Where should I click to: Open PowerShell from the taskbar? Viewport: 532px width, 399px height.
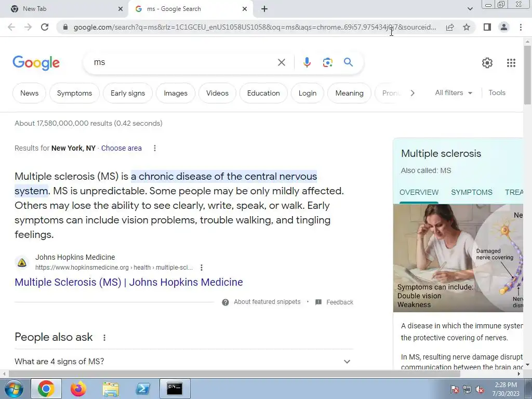click(x=143, y=389)
